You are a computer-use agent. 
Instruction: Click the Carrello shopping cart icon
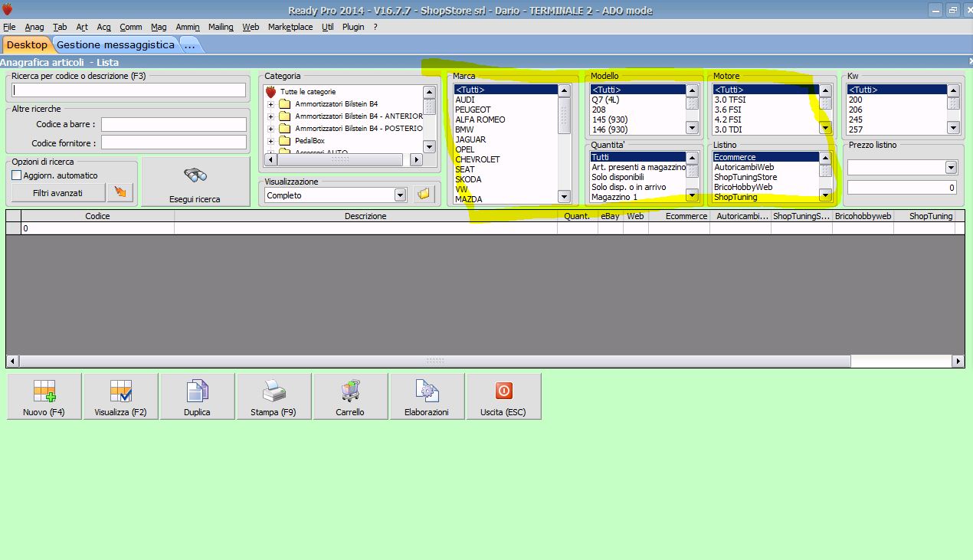coord(350,391)
